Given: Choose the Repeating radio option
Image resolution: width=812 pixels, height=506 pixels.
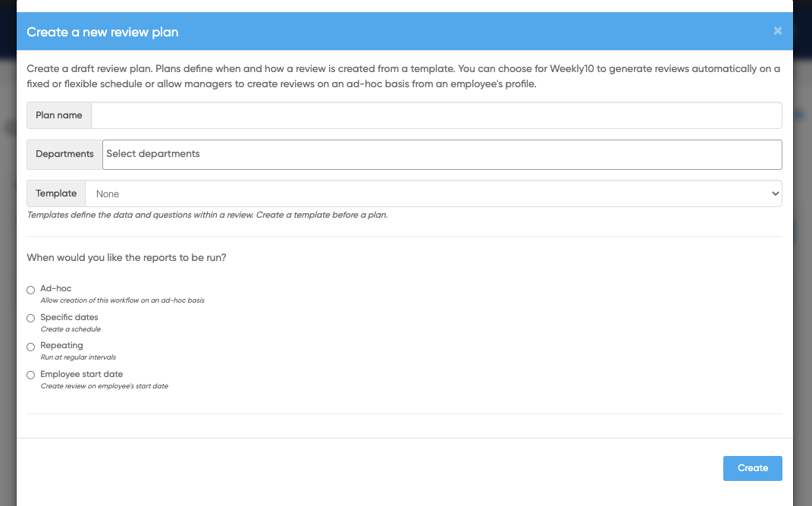Looking at the screenshot, I should point(30,347).
